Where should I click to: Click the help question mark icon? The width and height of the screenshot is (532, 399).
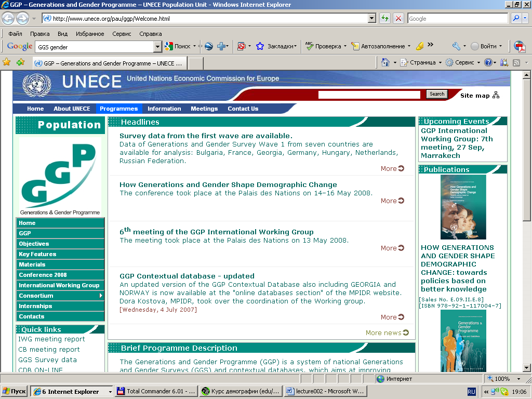[488, 62]
